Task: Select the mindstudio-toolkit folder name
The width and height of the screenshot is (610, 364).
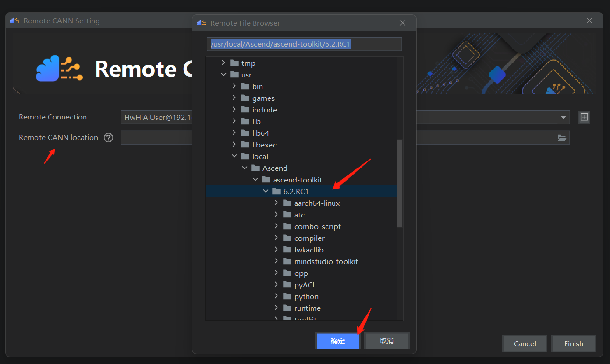Action: 326,261
